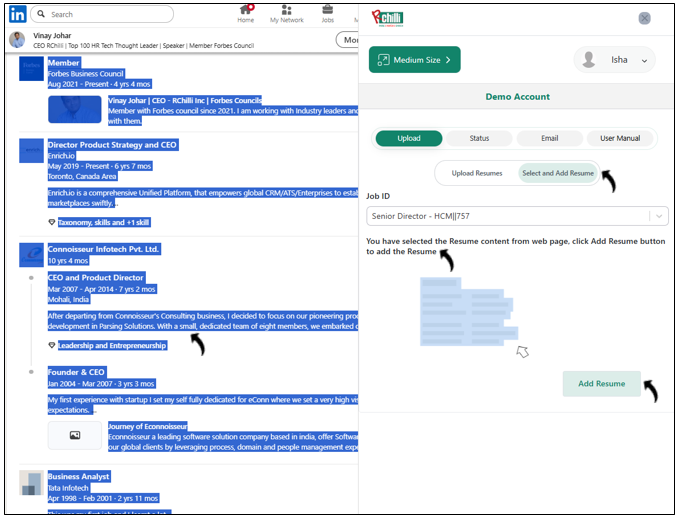
Task: Open the Journey of Econnoisseur media thumbnail
Action: coord(74,436)
